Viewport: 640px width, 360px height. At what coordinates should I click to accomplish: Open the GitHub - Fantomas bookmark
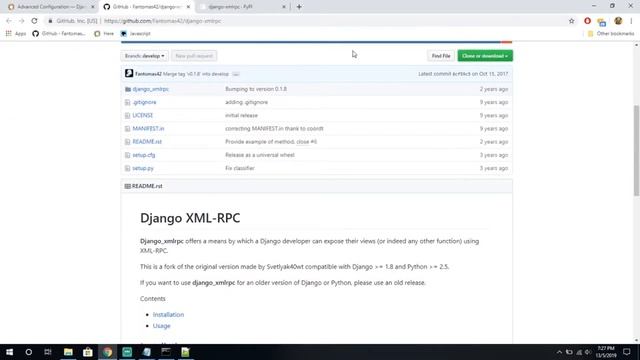point(59,33)
